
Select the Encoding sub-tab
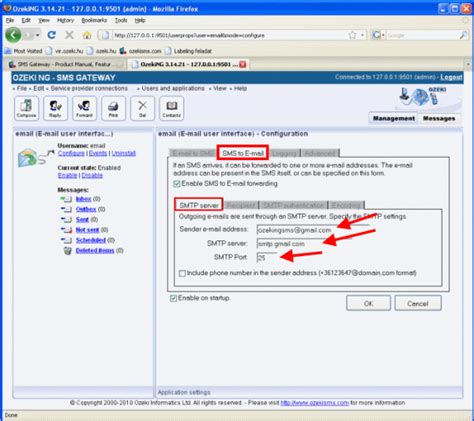[x=346, y=205]
